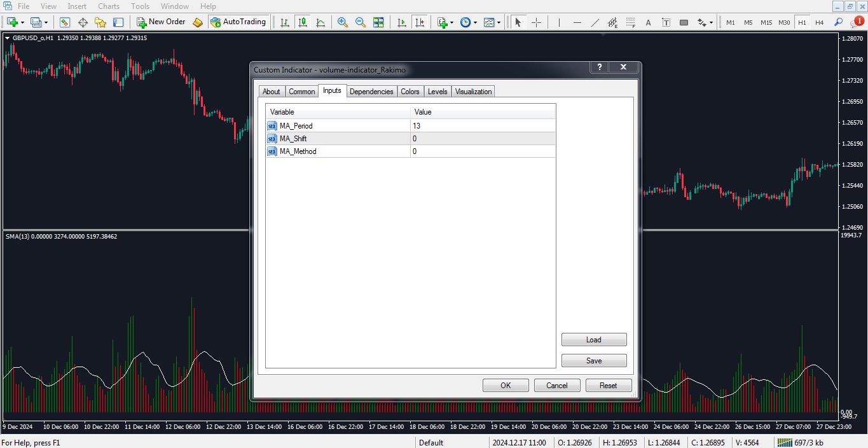Switch timeframe to H4
This screenshot has height=448, width=868.
click(x=820, y=22)
